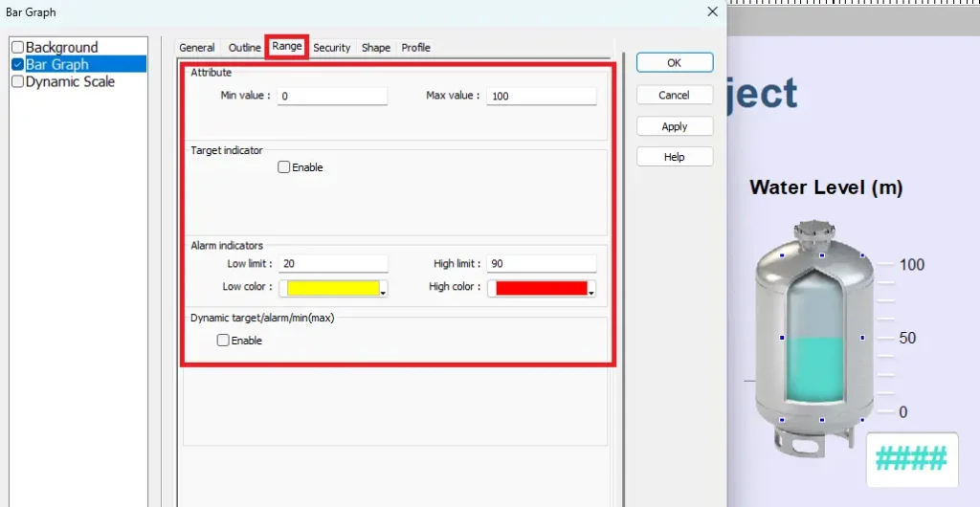Enable the Background checkbox
Image resolution: width=980 pixels, height=507 pixels.
18,48
